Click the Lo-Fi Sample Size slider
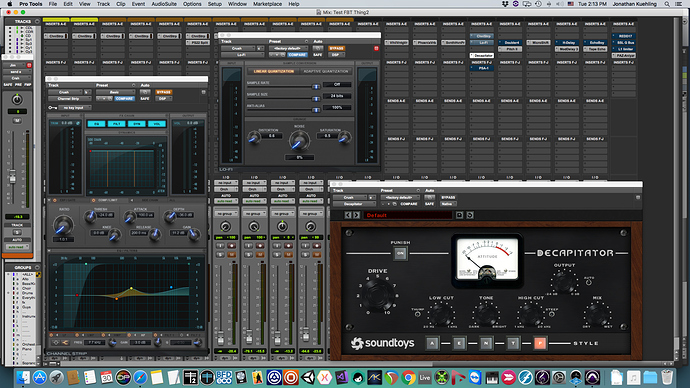690x388 pixels. pos(283,99)
